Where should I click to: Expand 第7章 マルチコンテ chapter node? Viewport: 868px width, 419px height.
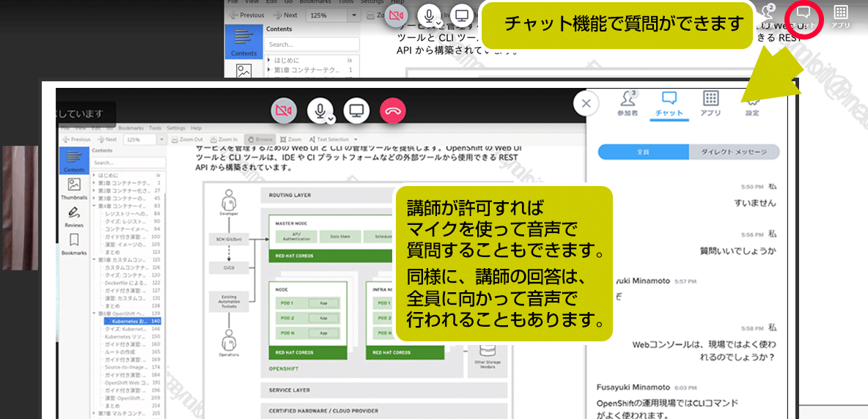(x=95, y=413)
